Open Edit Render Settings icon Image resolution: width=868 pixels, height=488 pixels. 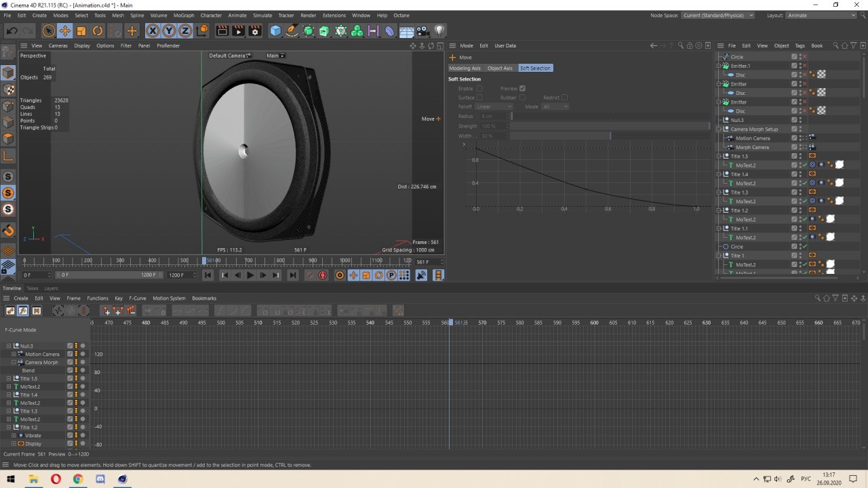tap(255, 30)
